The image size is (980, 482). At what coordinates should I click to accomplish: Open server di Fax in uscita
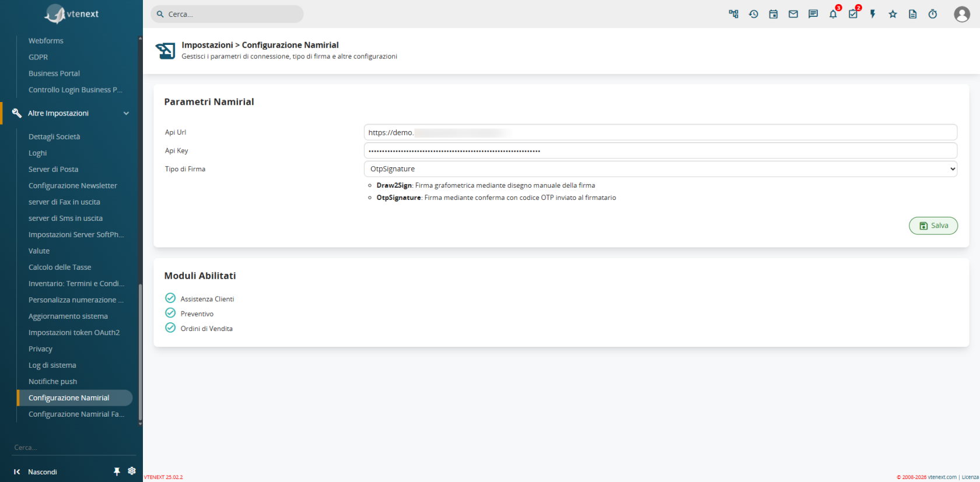pyautogui.click(x=64, y=202)
